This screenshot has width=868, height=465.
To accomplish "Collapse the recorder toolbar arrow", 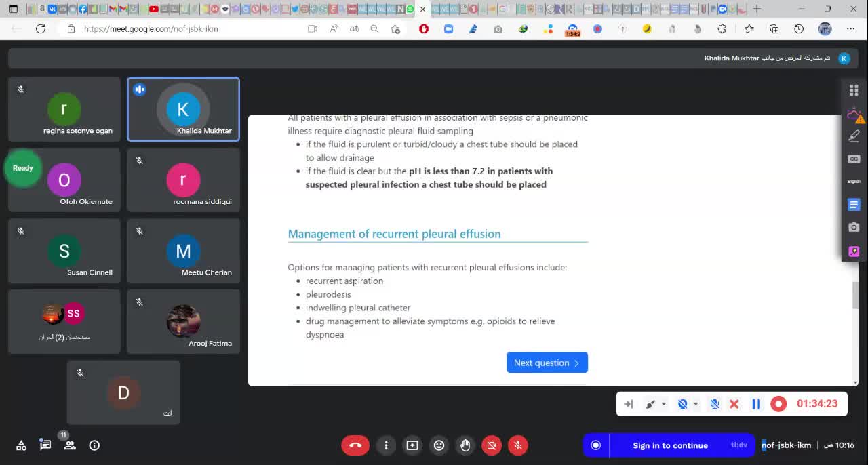I will (x=628, y=404).
